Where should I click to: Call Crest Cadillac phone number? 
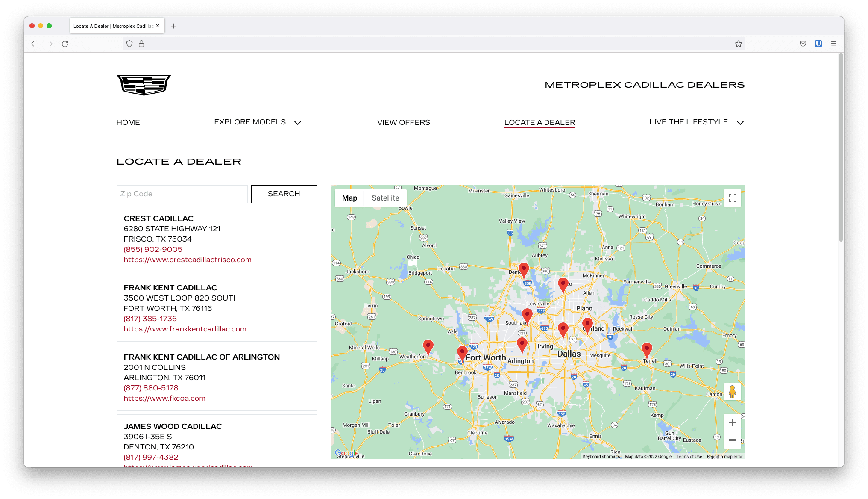click(153, 249)
